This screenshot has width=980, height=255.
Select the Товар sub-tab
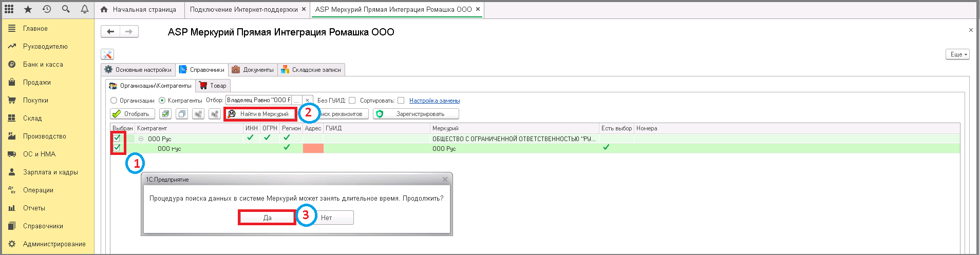[x=213, y=86]
